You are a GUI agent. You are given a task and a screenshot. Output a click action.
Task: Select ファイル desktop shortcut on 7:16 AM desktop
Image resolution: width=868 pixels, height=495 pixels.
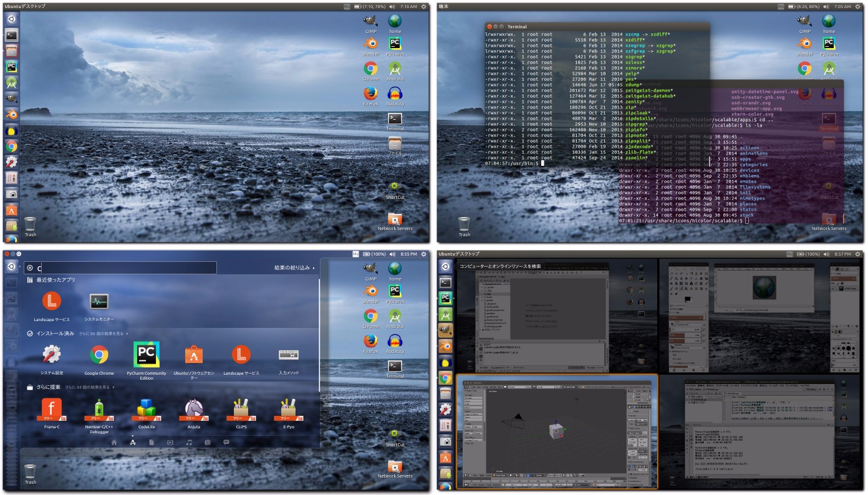coord(395,147)
